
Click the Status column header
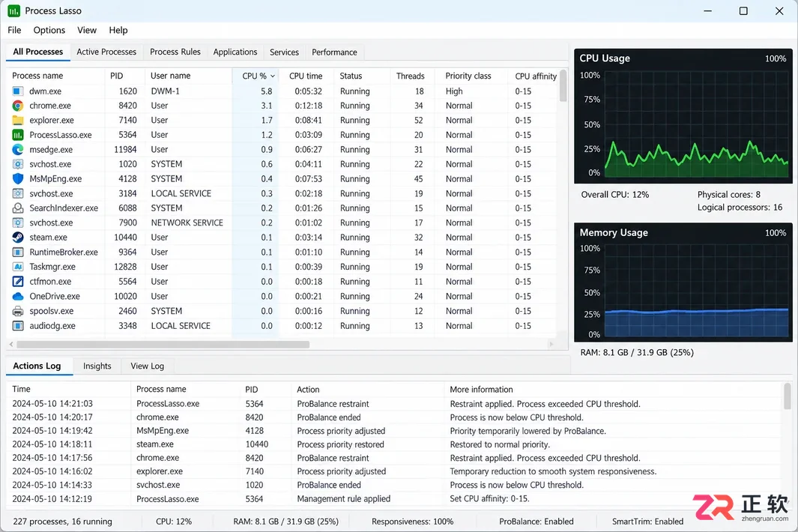(362, 76)
